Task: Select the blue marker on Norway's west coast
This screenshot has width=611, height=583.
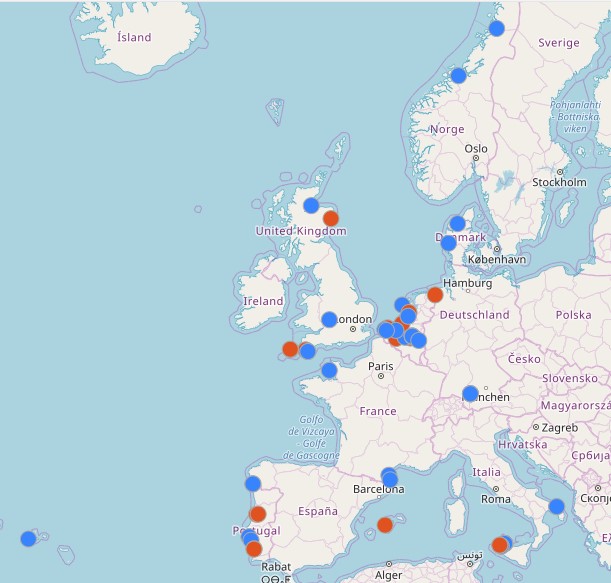Action: pyautogui.click(x=459, y=75)
